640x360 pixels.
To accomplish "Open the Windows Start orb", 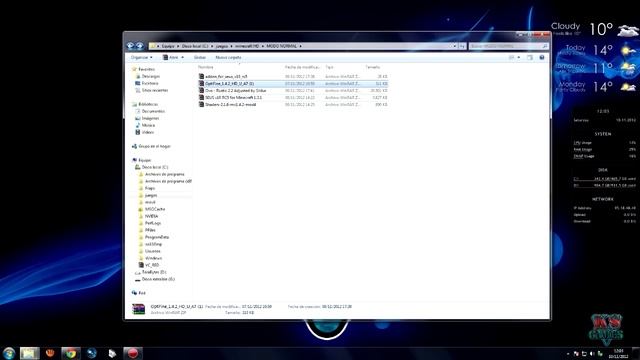I will point(9,353).
